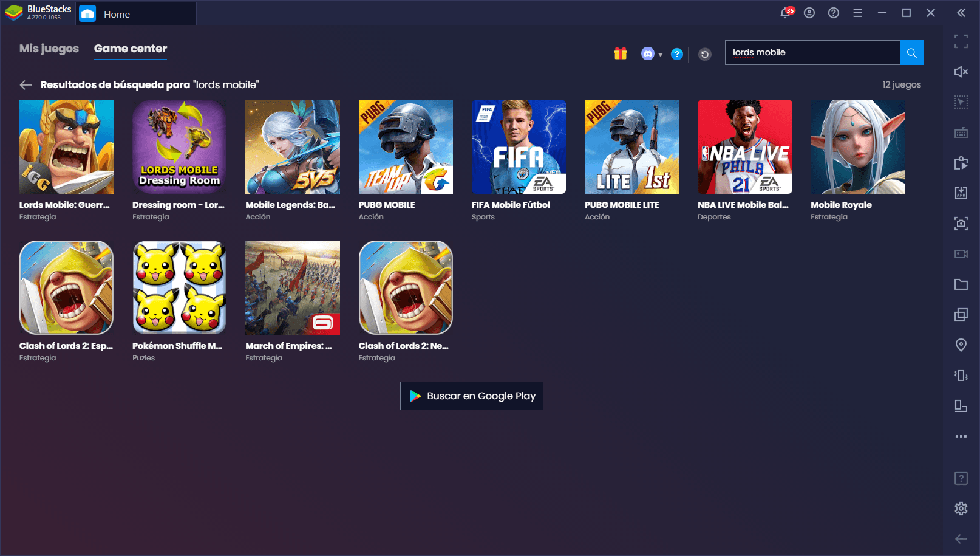Collapse the right sidebar with double-chevron icon
Image resolution: width=980 pixels, height=556 pixels.
point(961,13)
